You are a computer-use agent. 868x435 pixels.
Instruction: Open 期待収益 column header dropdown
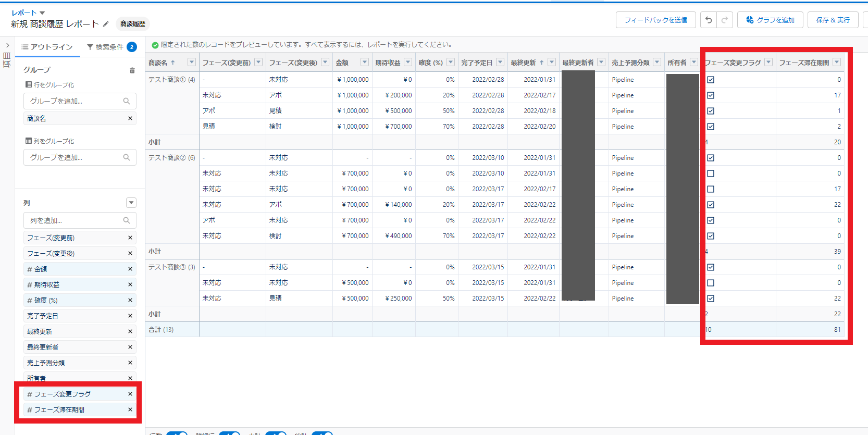coord(408,62)
